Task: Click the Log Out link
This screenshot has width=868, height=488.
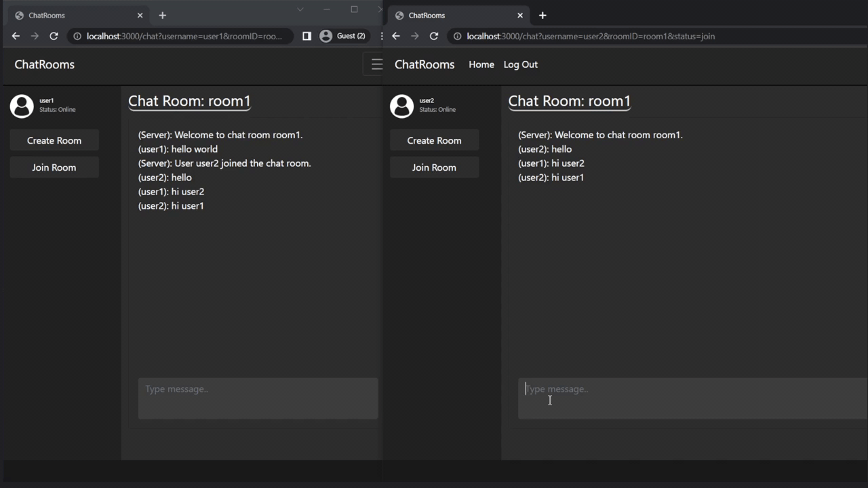Action: pyautogui.click(x=520, y=64)
